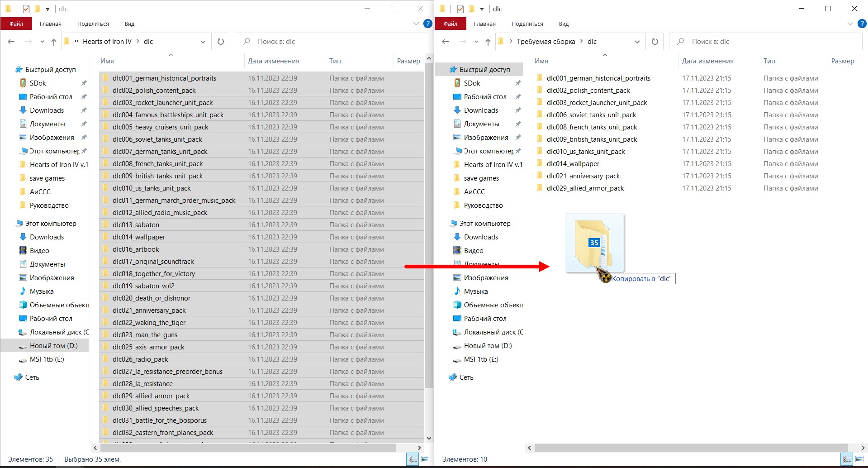868x468 pixels.
Task: Switch right window to large icons view
Action: point(859,459)
